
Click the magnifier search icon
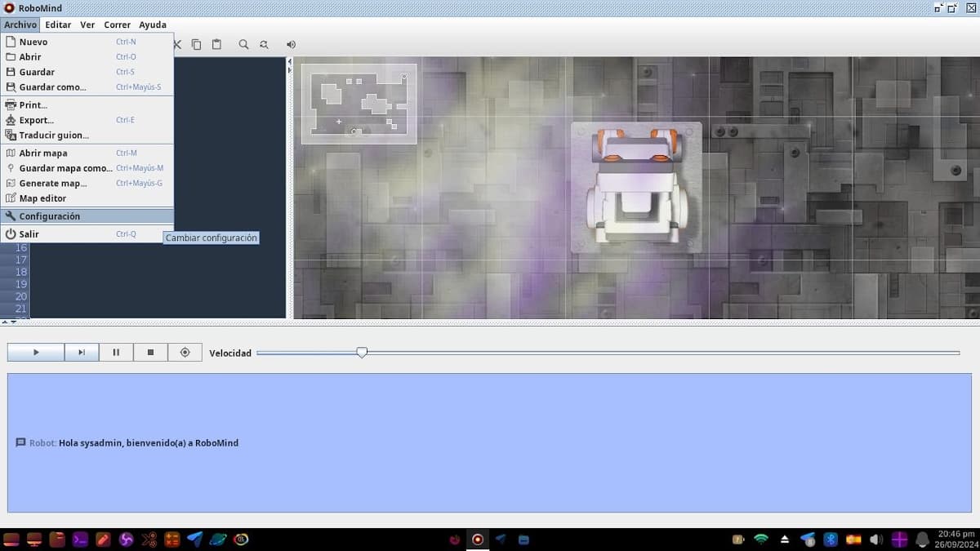pos(243,45)
